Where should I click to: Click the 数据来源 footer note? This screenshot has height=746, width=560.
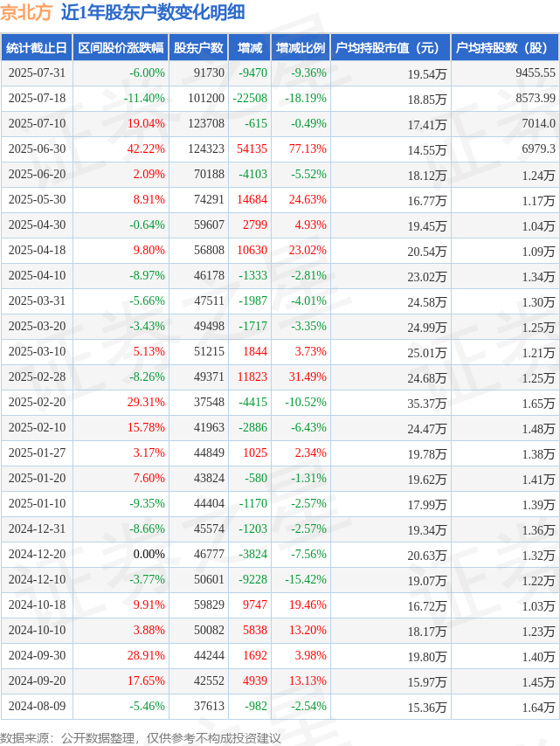tap(141, 738)
